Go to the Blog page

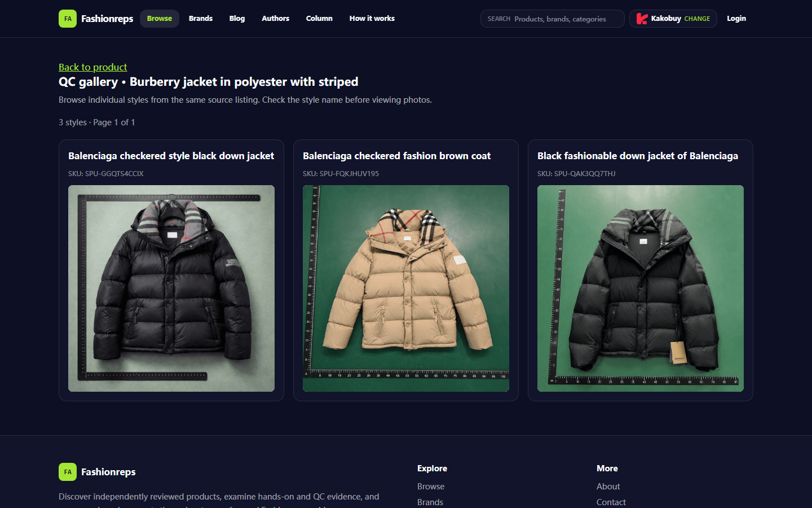(x=237, y=19)
